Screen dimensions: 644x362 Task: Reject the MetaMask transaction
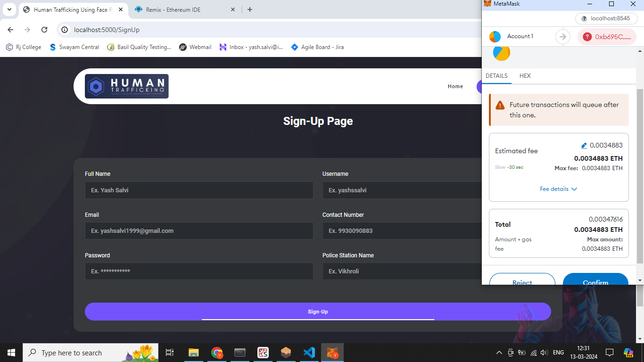pos(522,280)
